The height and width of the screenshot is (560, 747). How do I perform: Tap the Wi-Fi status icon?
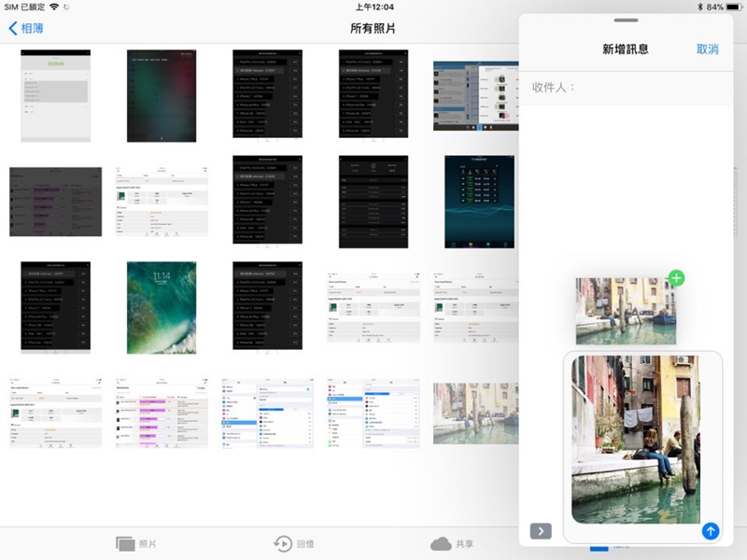pos(67,7)
